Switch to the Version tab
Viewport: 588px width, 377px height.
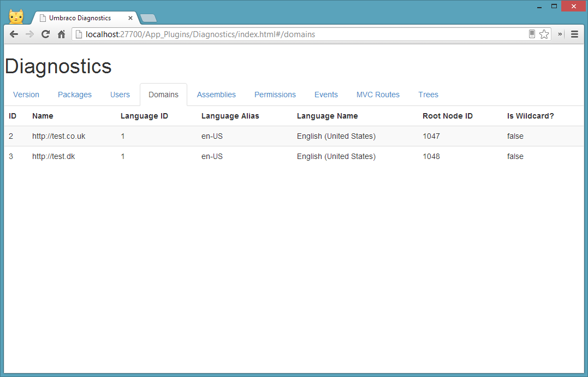coord(26,95)
